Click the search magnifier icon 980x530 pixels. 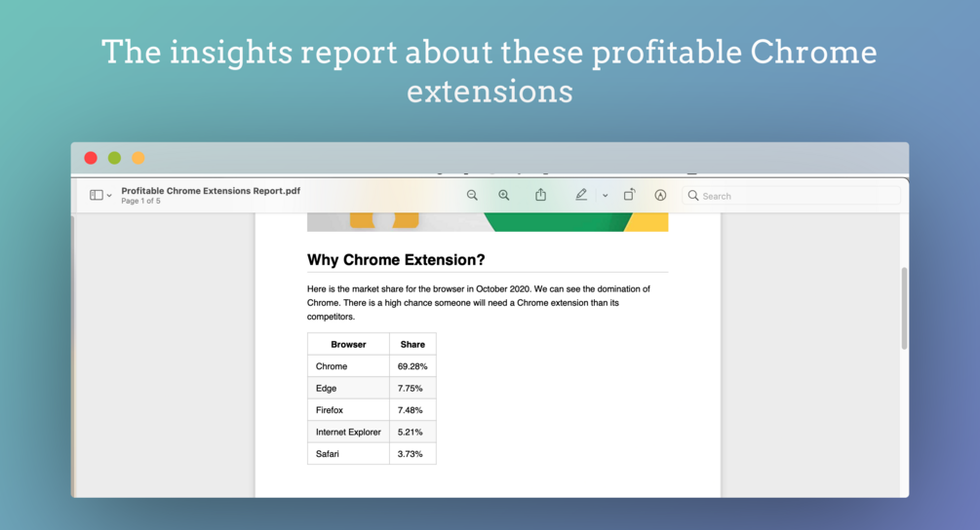point(693,196)
